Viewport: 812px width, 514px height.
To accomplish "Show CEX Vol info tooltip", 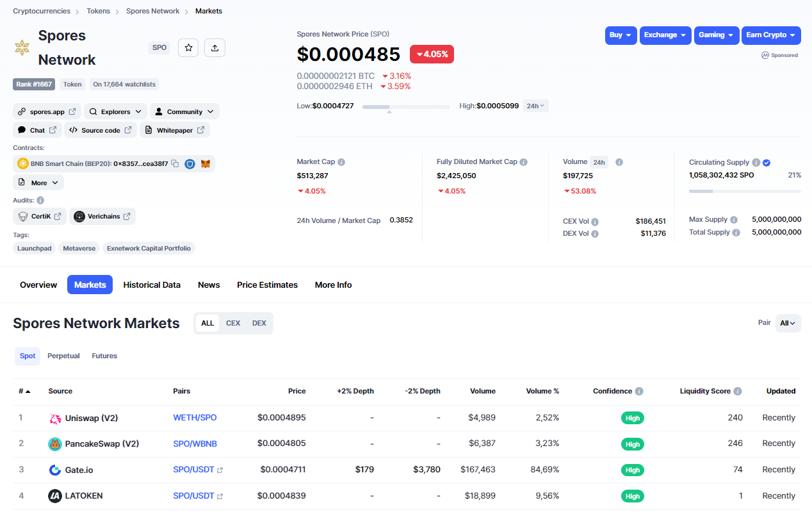I will (595, 222).
